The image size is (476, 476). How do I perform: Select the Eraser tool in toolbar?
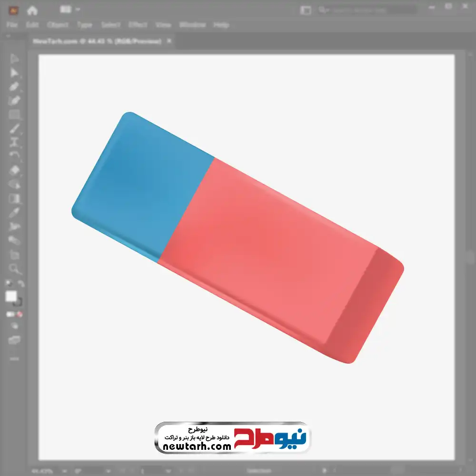tap(15, 170)
